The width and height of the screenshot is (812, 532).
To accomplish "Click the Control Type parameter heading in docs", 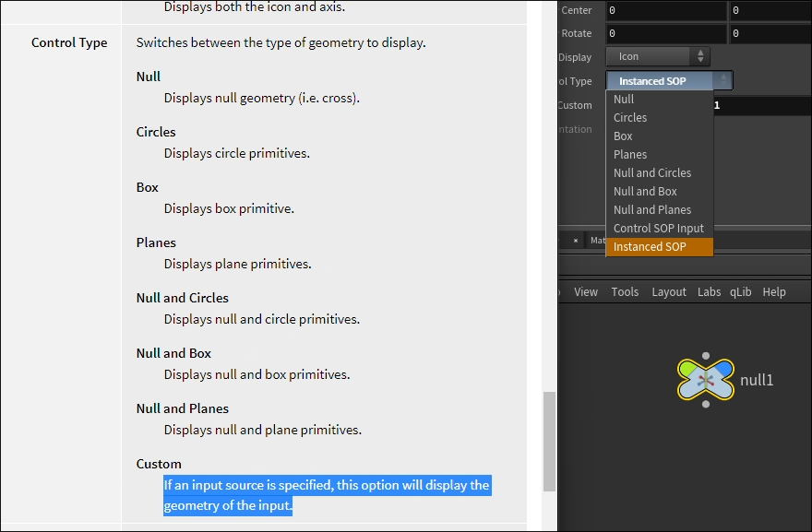I will (x=69, y=42).
